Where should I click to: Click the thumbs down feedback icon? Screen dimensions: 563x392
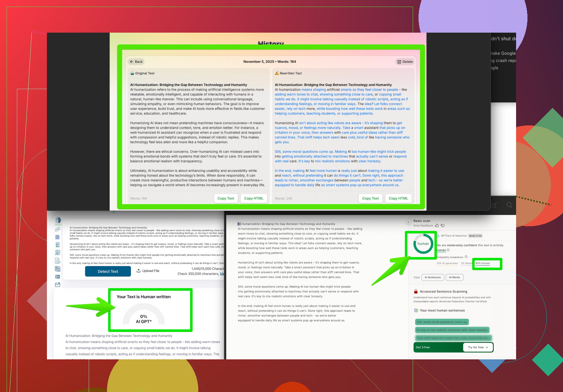tap(442, 226)
